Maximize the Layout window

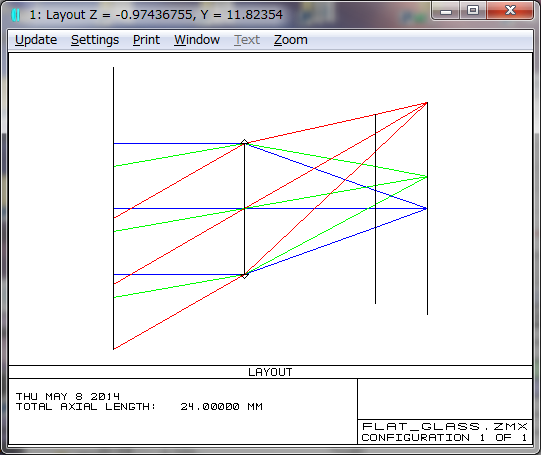click(473, 11)
